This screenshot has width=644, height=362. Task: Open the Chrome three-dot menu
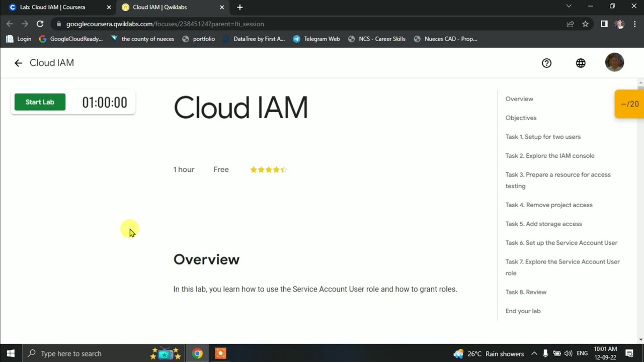click(634, 24)
